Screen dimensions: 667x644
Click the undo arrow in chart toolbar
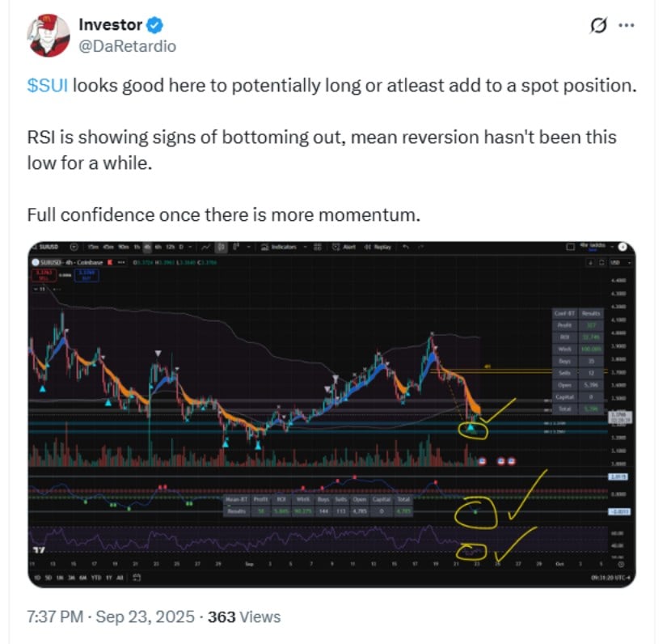[x=405, y=246]
